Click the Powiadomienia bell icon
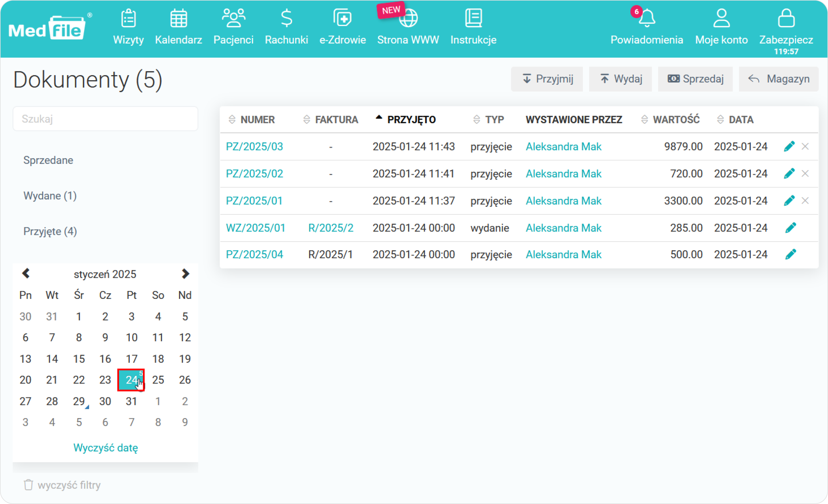The image size is (828, 504). (x=647, y=18)
